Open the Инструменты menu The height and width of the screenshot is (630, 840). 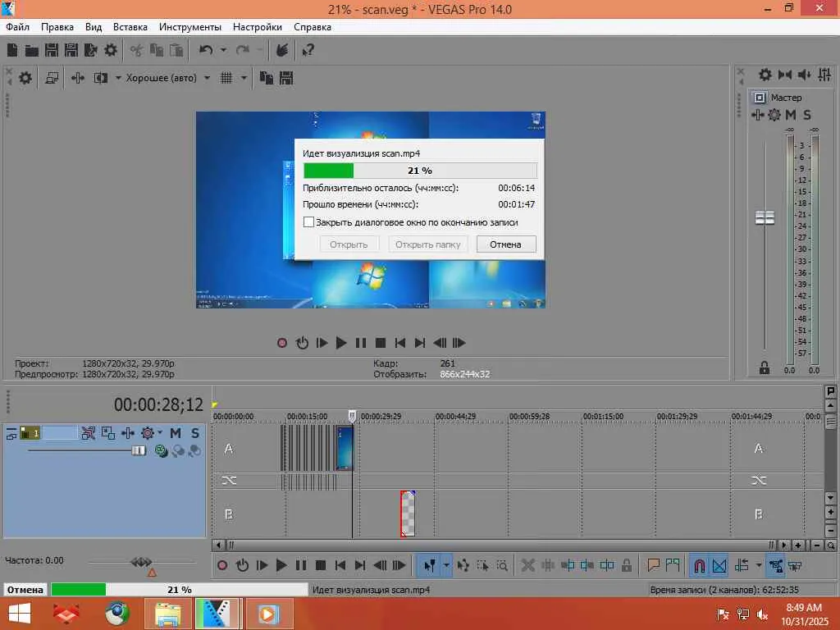tap(190, 27)
